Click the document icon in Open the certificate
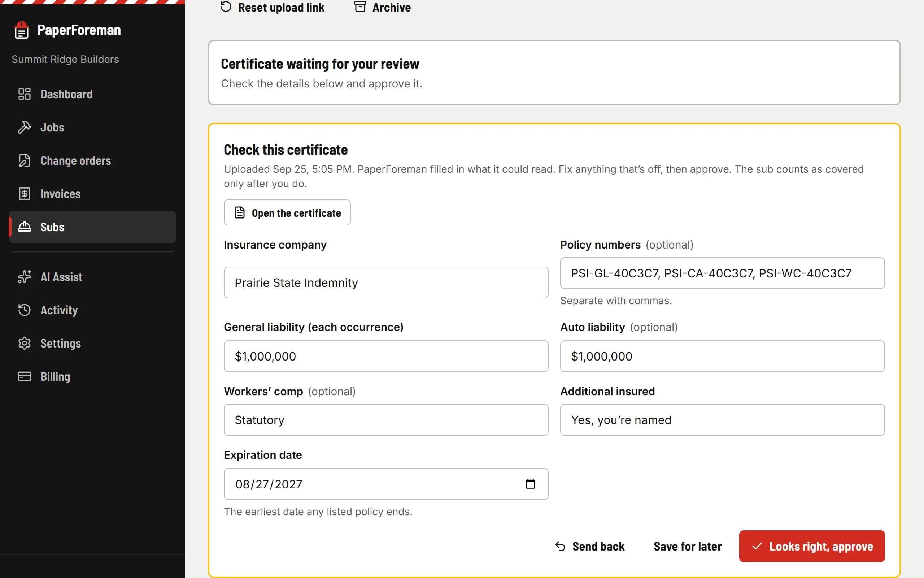 click(x=240, y=212)
